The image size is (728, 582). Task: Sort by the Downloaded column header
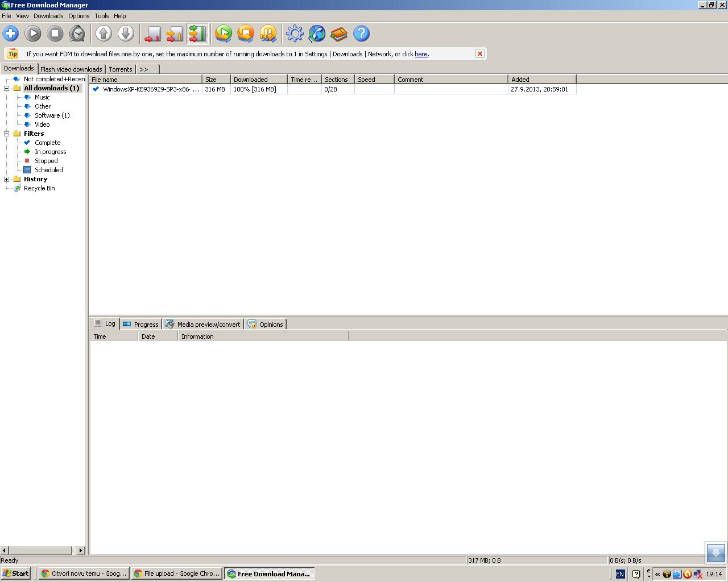point(259,80)
